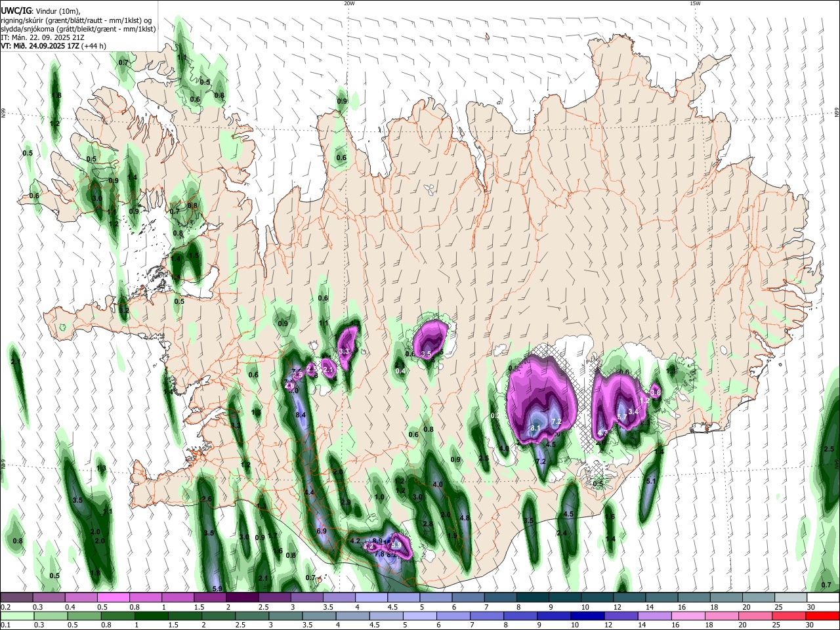
Task: Select the dark teal 8 swatch in upper legend row
Action: pyautogui.click(x=533, y=597)
